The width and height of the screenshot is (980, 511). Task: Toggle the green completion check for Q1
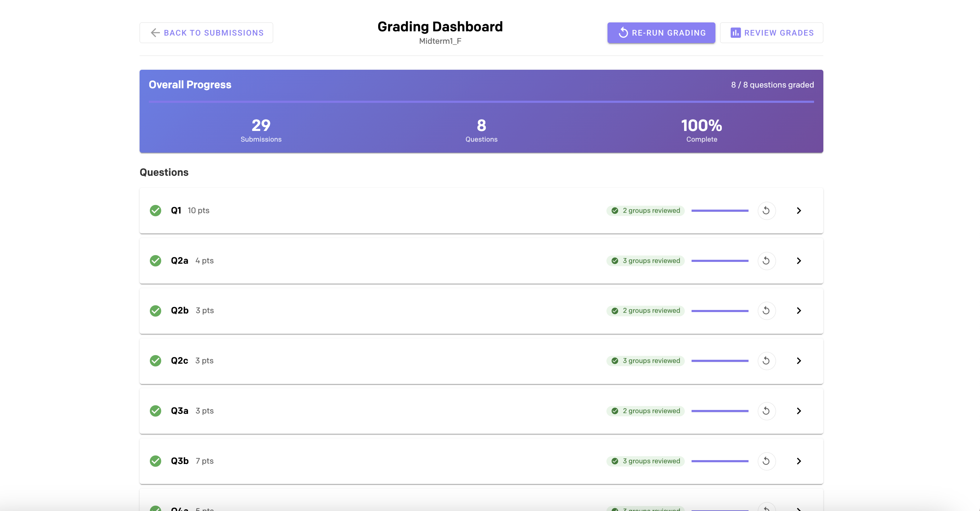click(x=155, y=211)
